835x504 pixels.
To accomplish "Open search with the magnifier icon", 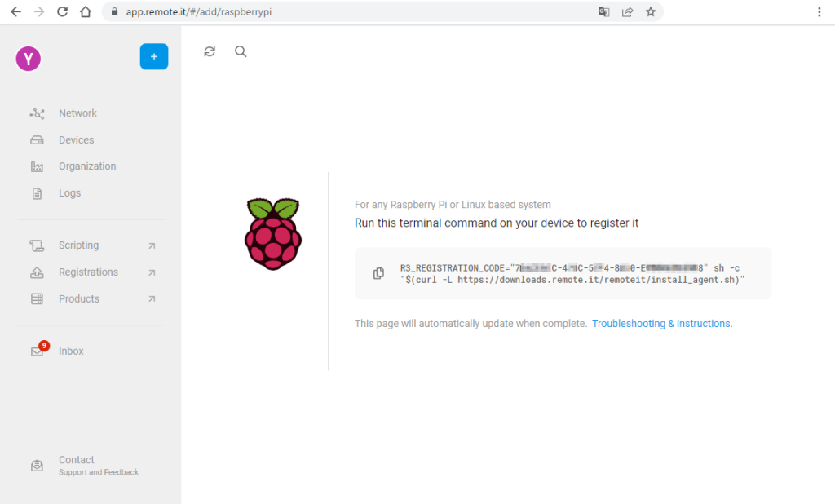I will [x=241, y=51].
